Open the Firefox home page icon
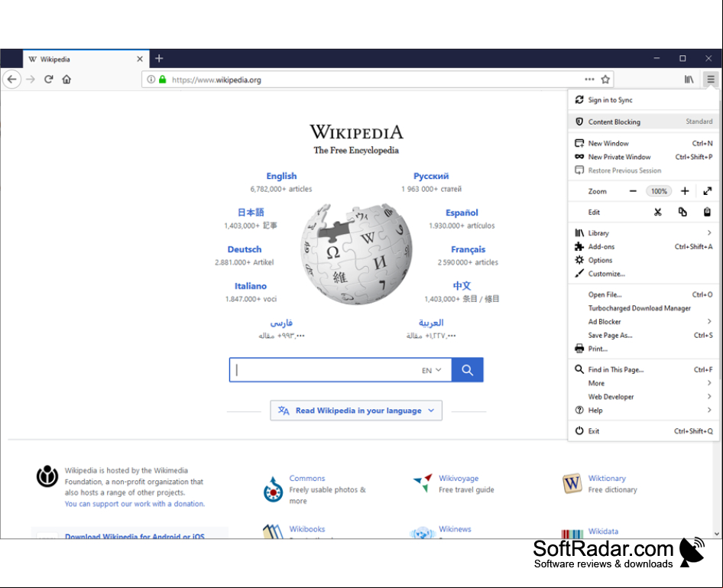Viewport: 723px width, 588px height. (x=66, y=80)
